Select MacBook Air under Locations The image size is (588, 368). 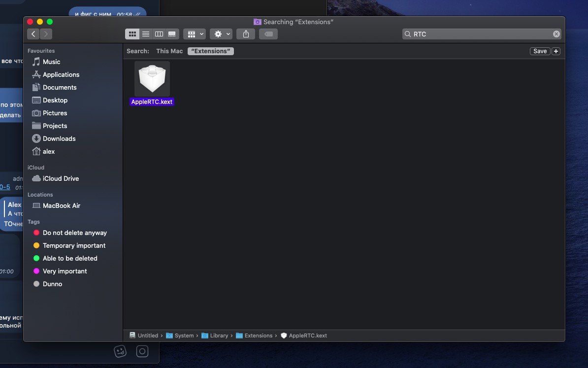[x=62, y=205]
